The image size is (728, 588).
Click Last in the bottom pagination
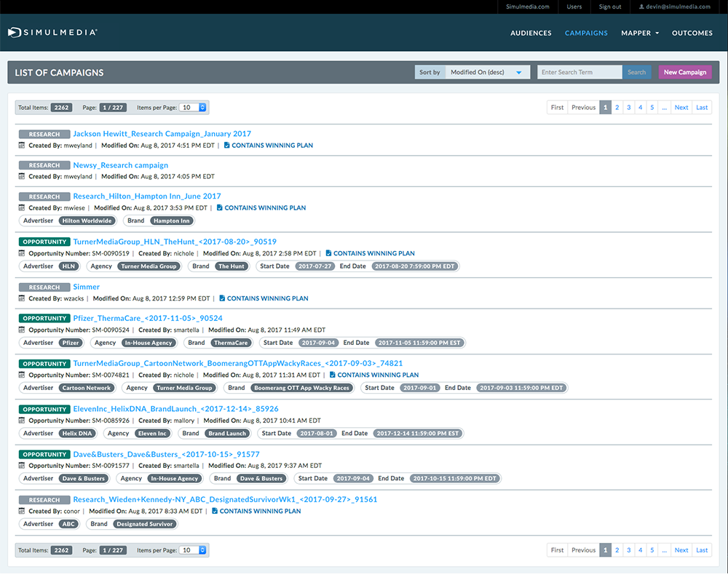click(702, 550)
